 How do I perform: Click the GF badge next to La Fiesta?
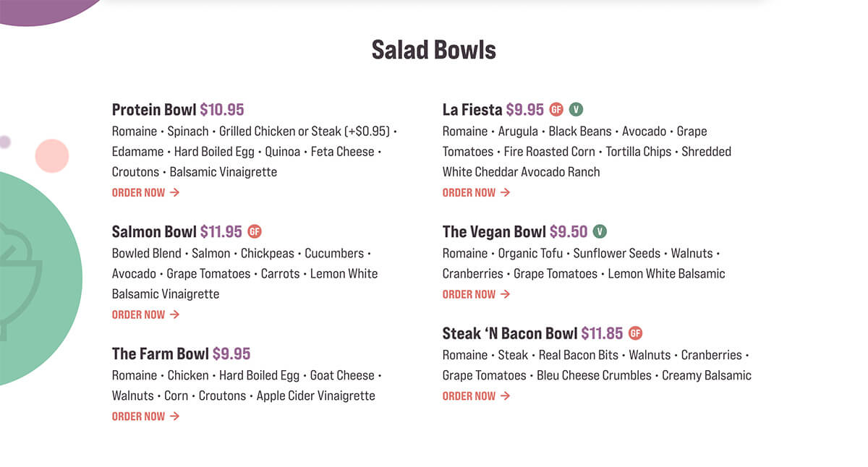tap(556, 109)
